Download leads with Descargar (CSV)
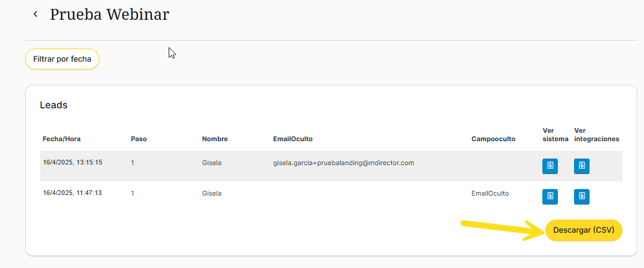The image size is (644, 268). click(584, 230)
